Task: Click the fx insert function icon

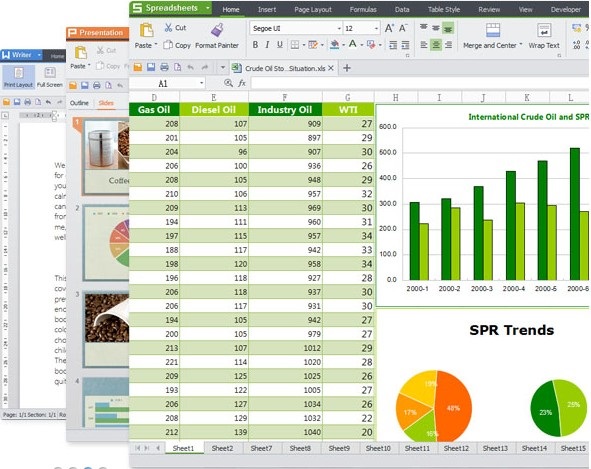Action: pyautogui.click(x=242, y=83)
